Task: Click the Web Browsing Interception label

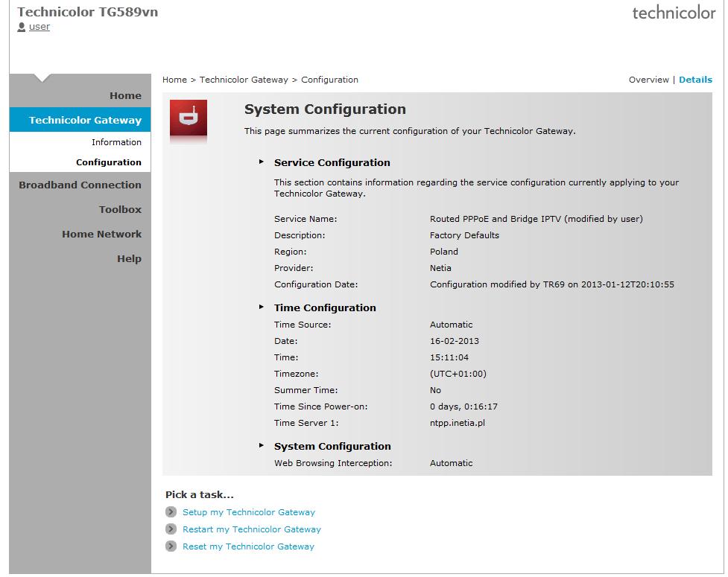Action: [x=333, y=463]
